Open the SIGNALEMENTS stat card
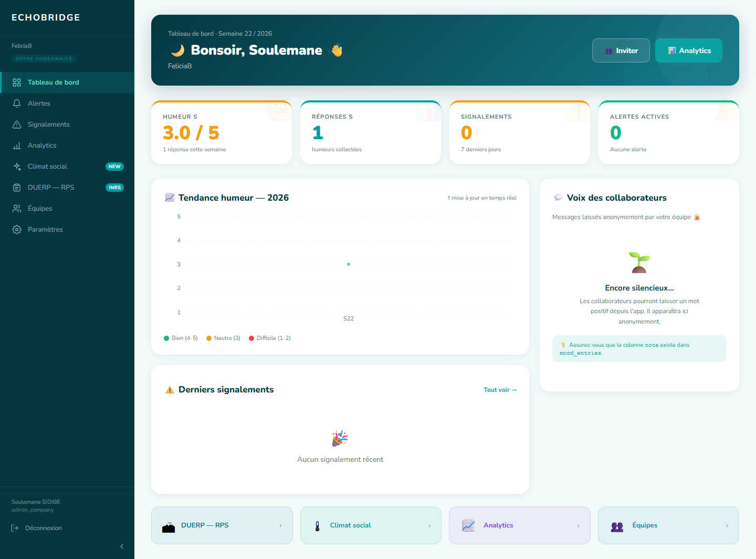The width and height of the screenshot is (756, 559). coord(520,132)
